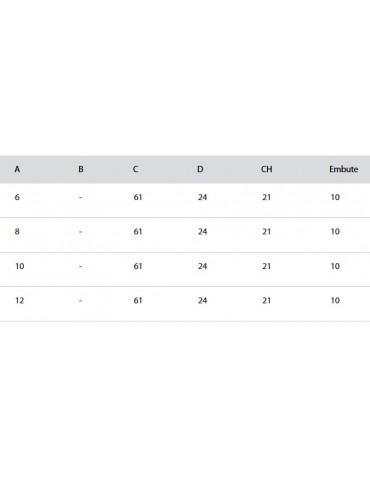This screenshot has height=480, width=370.
Task: Click the CH column header
Action: pos(266,169)
